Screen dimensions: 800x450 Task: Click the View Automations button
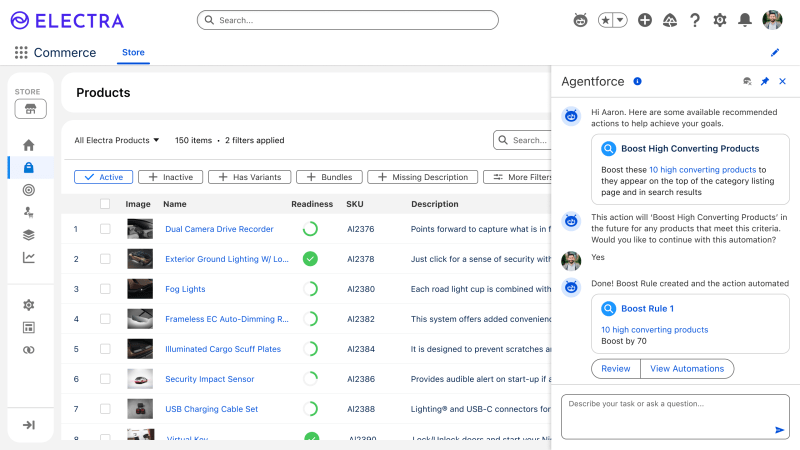pos(687,369)
